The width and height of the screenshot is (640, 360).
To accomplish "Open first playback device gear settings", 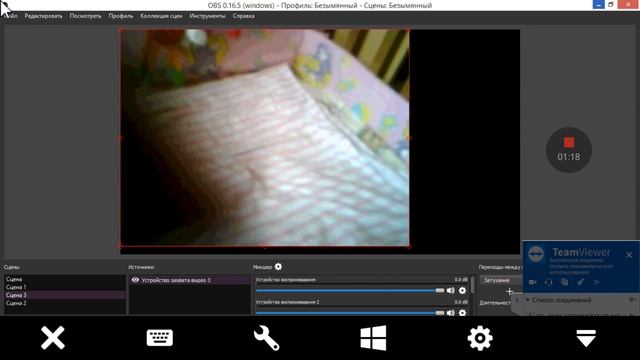I will [x=462, y=291].
